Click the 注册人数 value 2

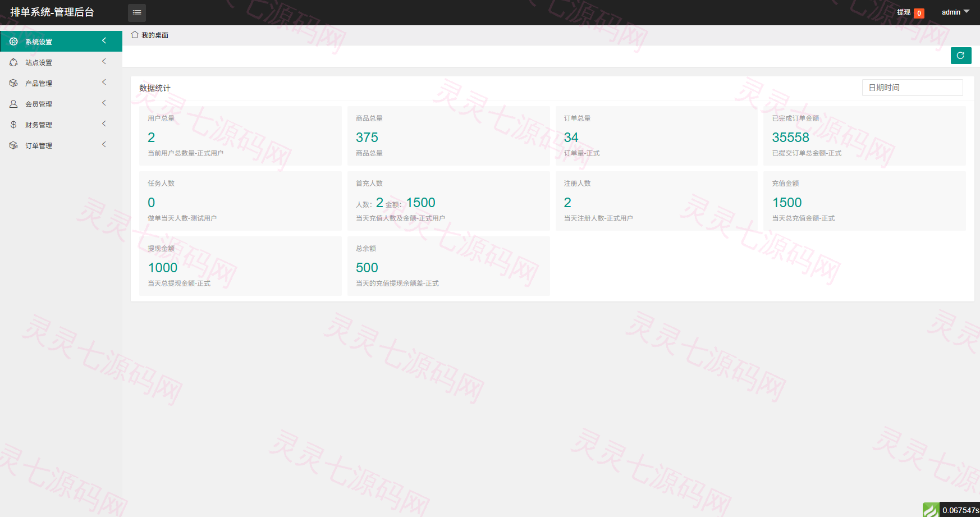pos(567,203)
